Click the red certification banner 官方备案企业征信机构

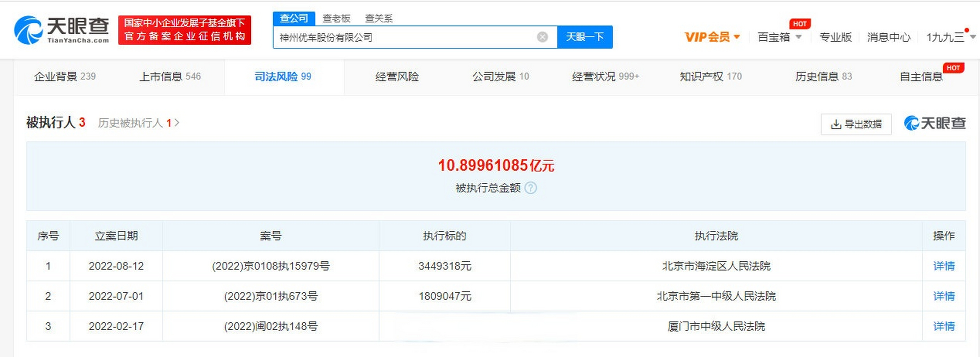(x=184, y=30)
